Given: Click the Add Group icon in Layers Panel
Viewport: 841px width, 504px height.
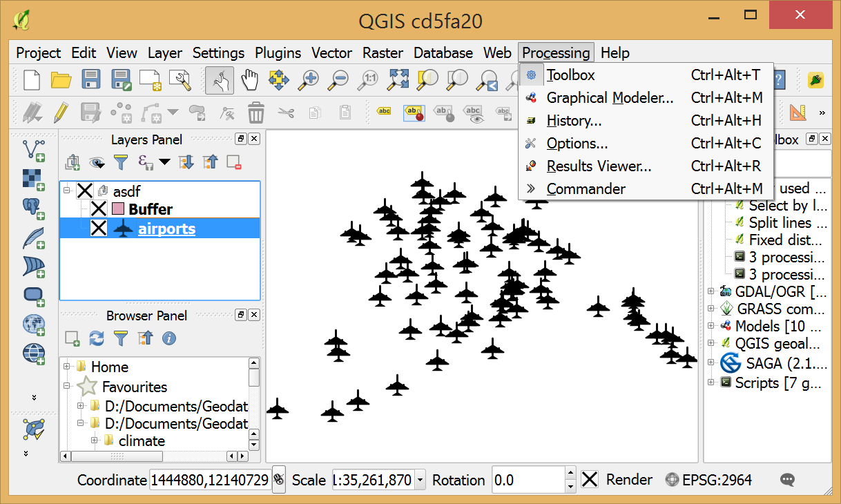Looking at the screenshot, I should 72,162.
